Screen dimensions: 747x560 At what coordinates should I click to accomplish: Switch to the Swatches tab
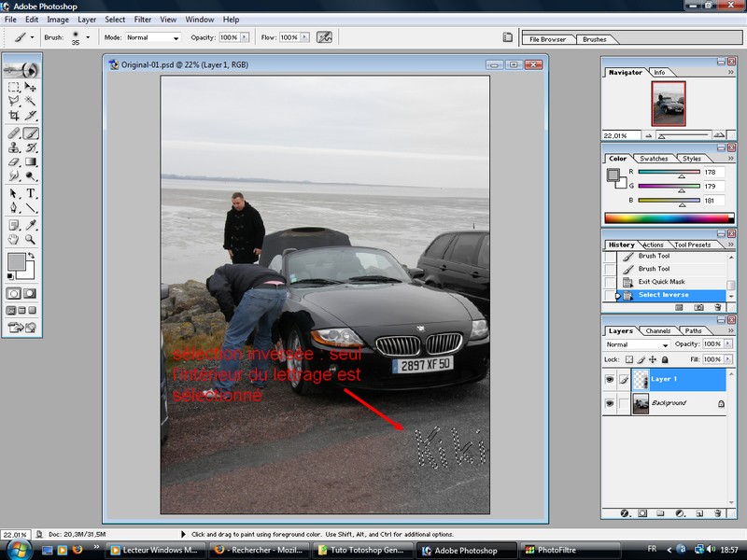tap(654, 159)
